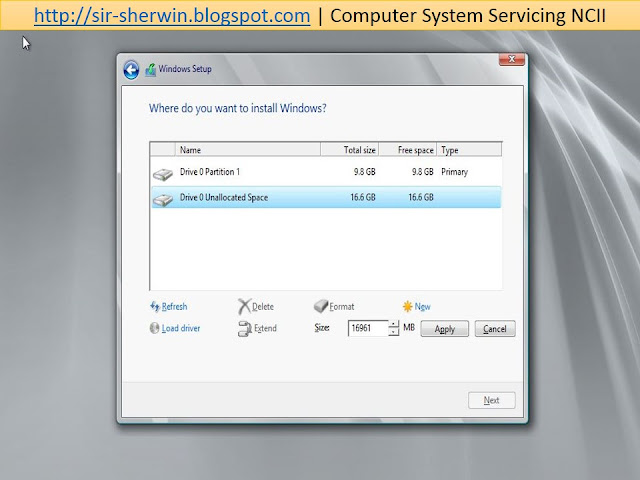Viewport: 640px width, 480px height.
Task: Sort by the Type column header
Action: click(469, 150)
